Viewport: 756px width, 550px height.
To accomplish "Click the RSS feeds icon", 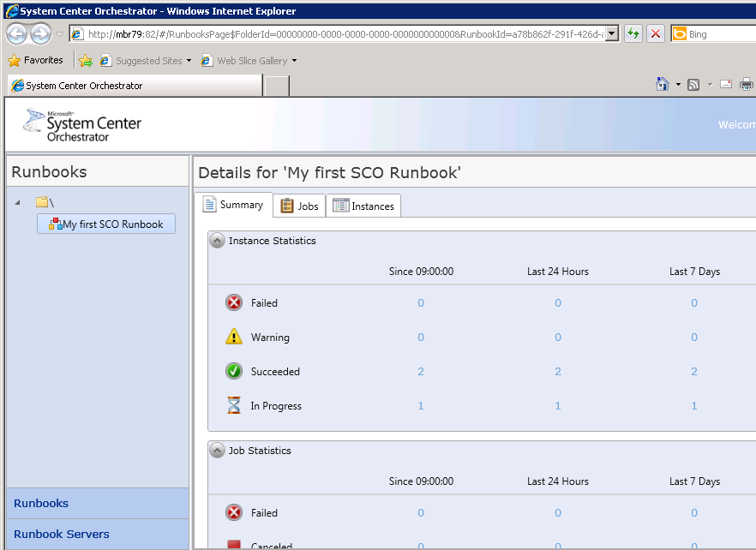I will pos(693,84).
